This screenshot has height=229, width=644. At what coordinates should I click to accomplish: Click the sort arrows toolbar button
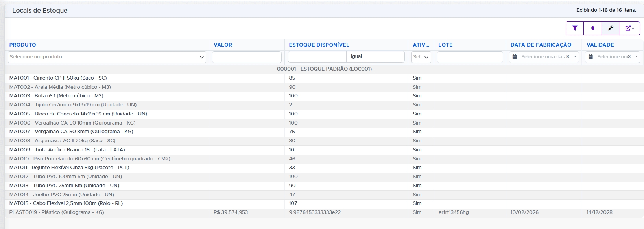coord(593,28)
